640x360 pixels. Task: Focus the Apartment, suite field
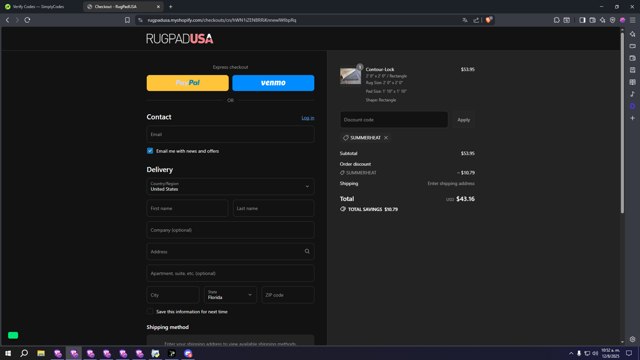230,273
